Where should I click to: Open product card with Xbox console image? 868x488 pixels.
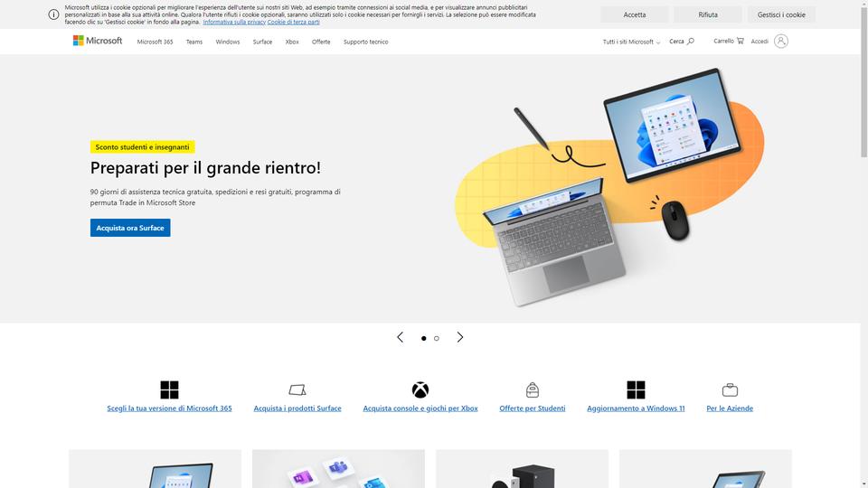coord(522,469)
